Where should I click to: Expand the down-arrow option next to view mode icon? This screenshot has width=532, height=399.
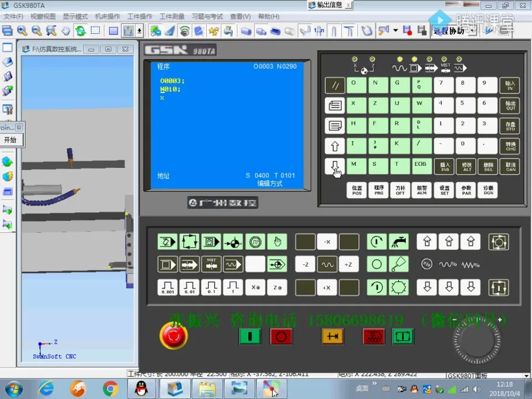click(x=139, y=30)
